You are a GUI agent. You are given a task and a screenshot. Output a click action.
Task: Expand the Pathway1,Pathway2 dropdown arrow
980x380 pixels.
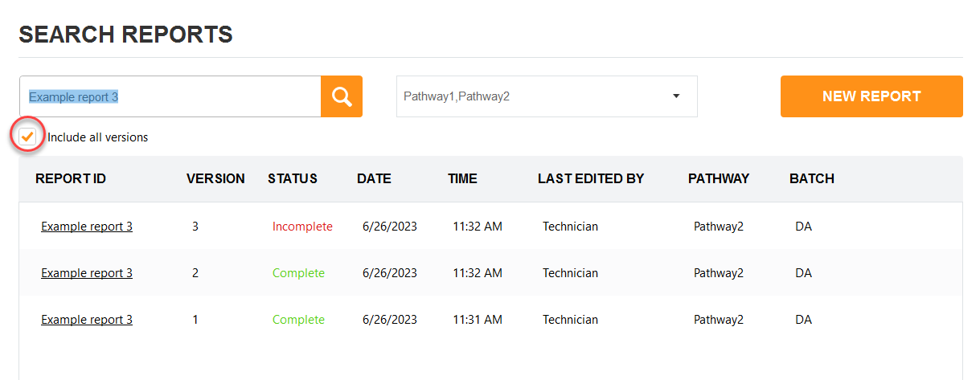click(x=676, y=96)
